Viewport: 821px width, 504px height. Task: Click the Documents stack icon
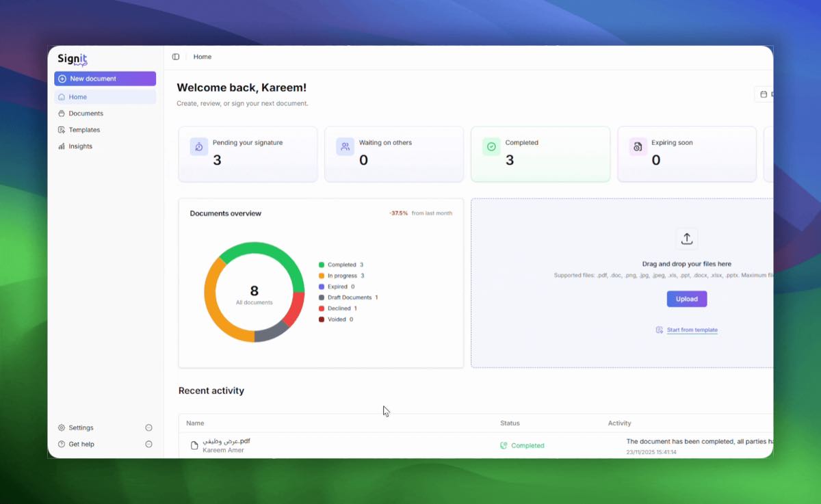pos(62,114)
